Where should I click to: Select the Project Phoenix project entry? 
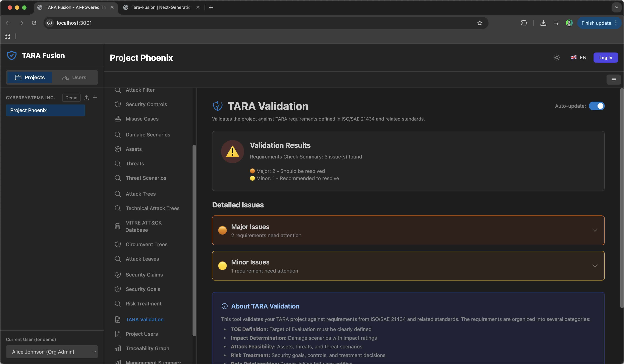[x=45, y=110]
